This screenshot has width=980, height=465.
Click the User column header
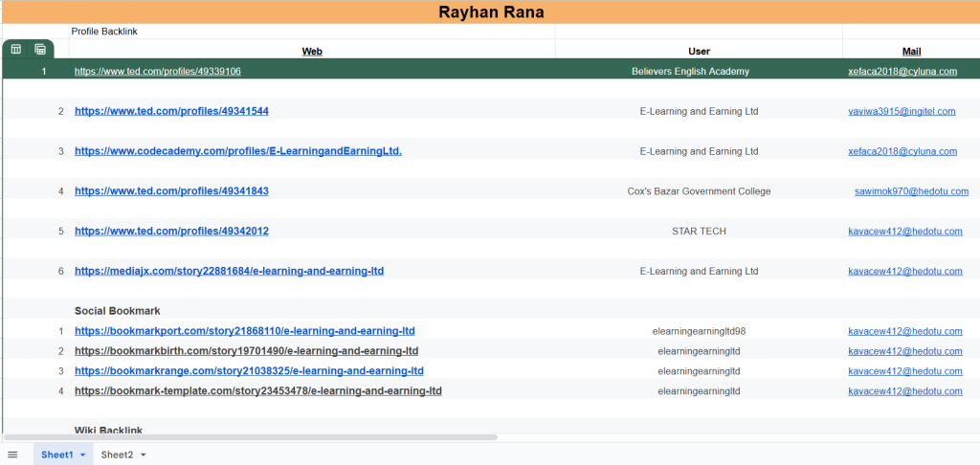[699, 52]
